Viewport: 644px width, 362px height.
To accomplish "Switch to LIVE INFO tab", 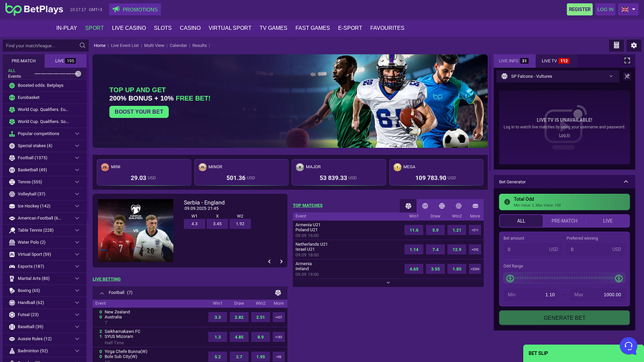I will click(x=513, y=61).
